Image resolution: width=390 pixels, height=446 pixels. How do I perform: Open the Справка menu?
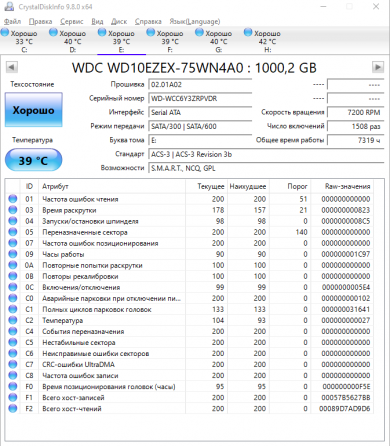(148, 22)
